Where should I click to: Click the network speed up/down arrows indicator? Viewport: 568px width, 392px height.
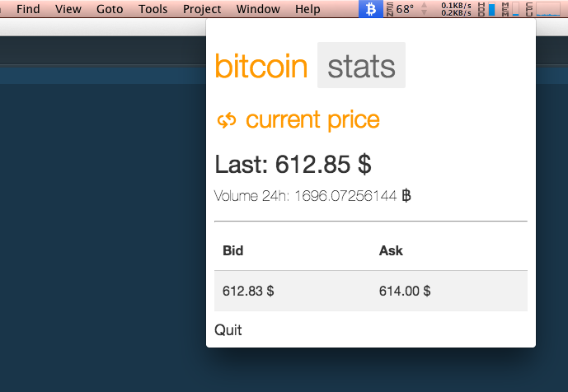pos(425,9)
